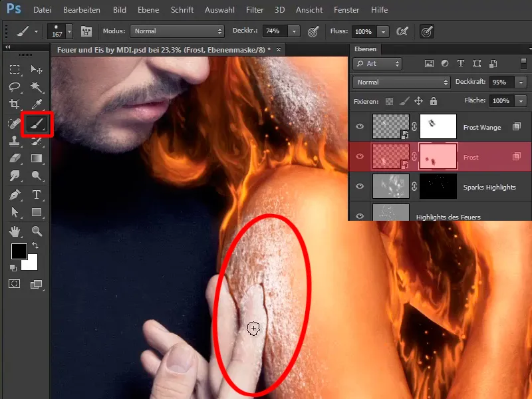Select the Brush tool in toolbox
The width and height of the screenshot is (532, 399).
(37, 124)
